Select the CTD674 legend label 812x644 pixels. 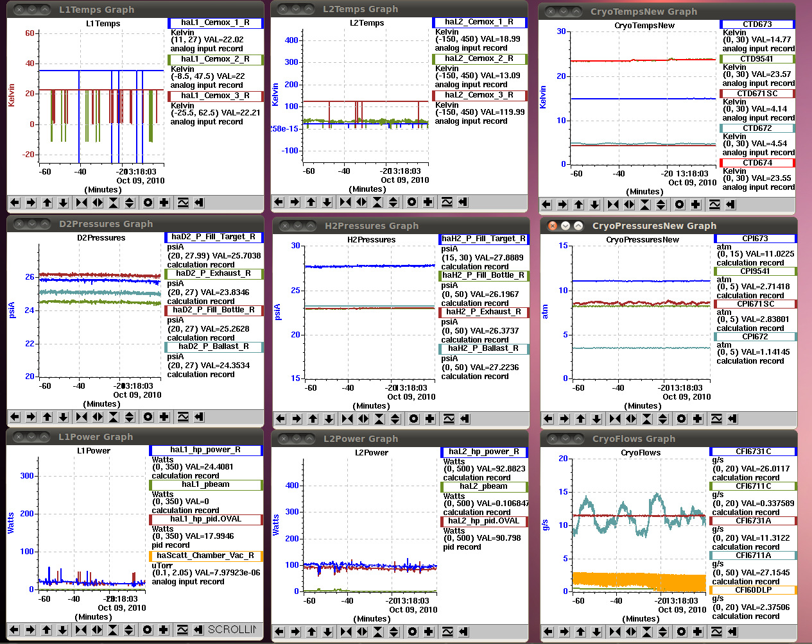(757, 163)
